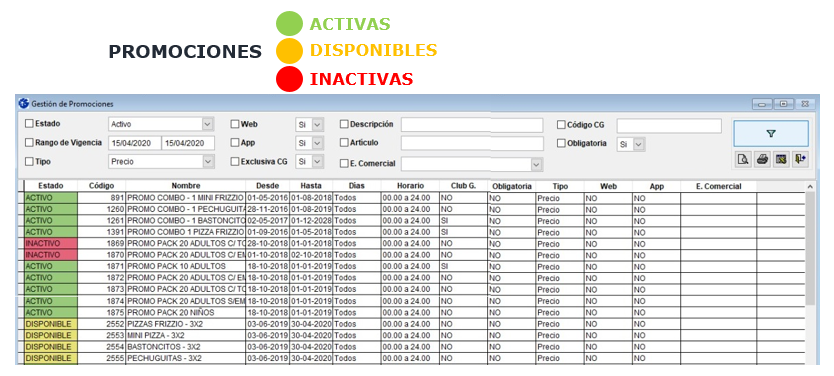Open the E. Comercial combo box
Screen dimensions: 834x376
[472, 164]
